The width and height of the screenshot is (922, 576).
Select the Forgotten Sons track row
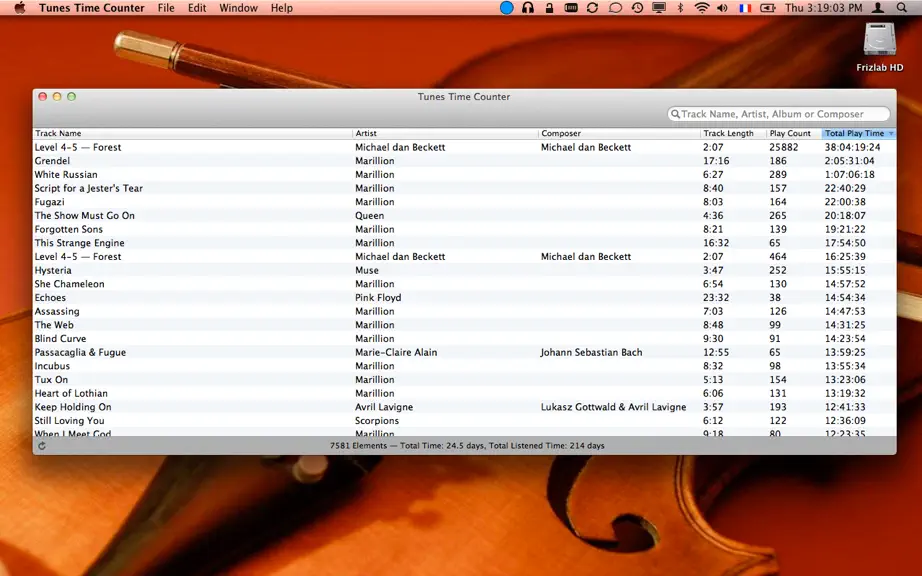pyautogui.click(x=465, y=229)
